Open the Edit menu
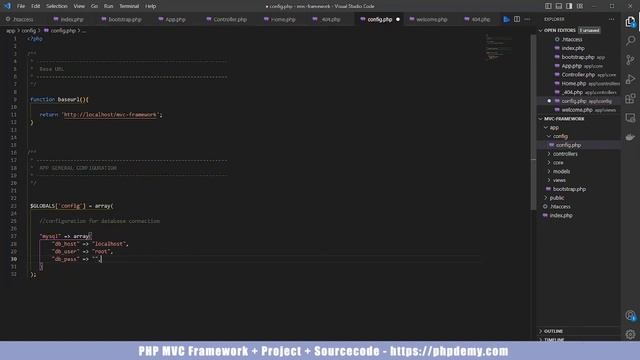The width and height of the screenshot is (640, 360). [36, 6]
